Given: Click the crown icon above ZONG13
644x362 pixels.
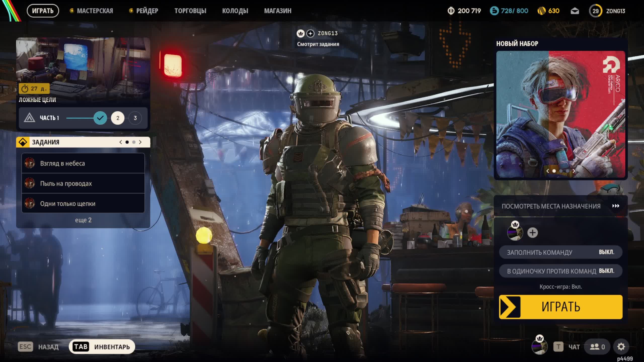Looking at the screenshot, I should pyautogui.click(x=301, y=33).
